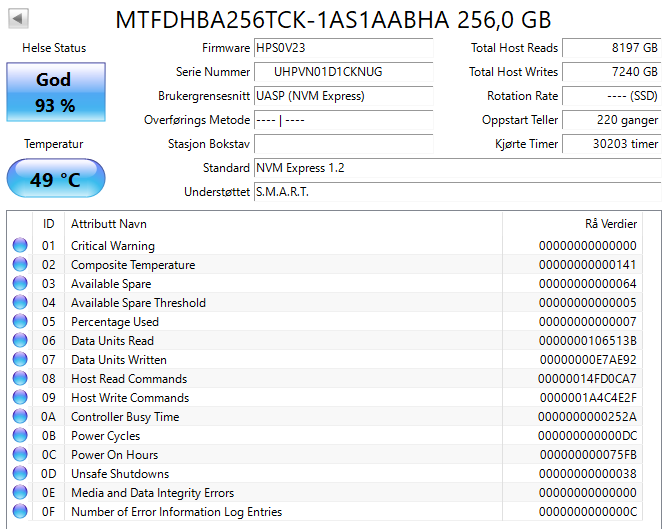Click the Attributt Navn column header
Screen dimensions: 668x529
(x=109, y=224)
